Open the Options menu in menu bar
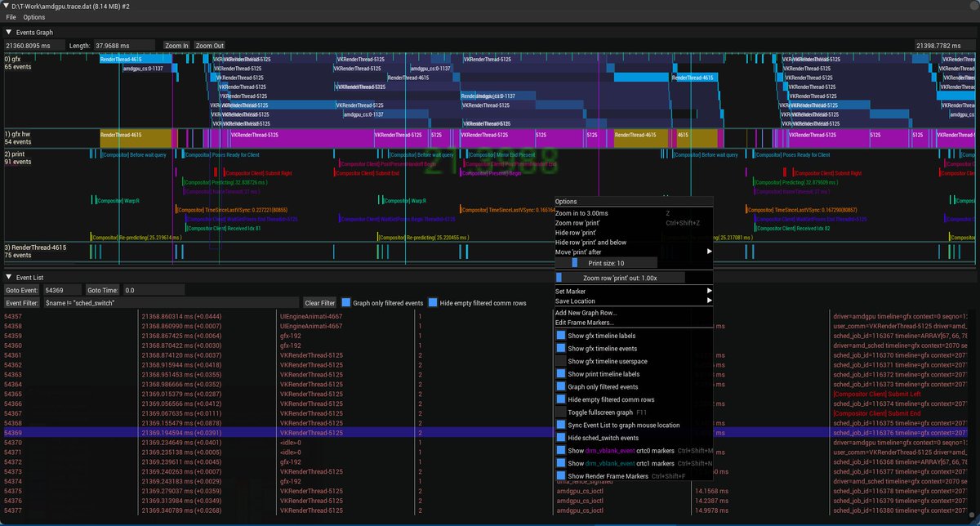 click(34, 17)
